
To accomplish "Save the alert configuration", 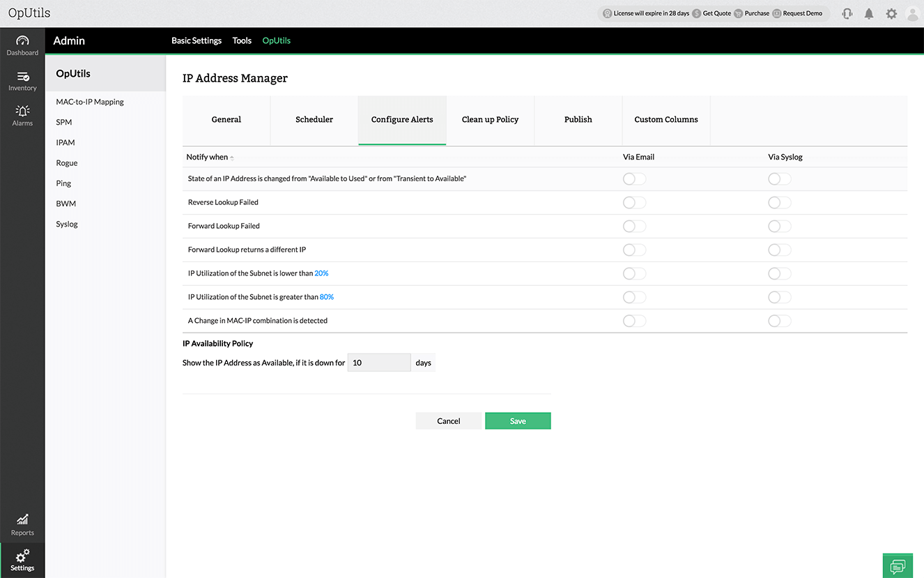I will tap(518, 420).
